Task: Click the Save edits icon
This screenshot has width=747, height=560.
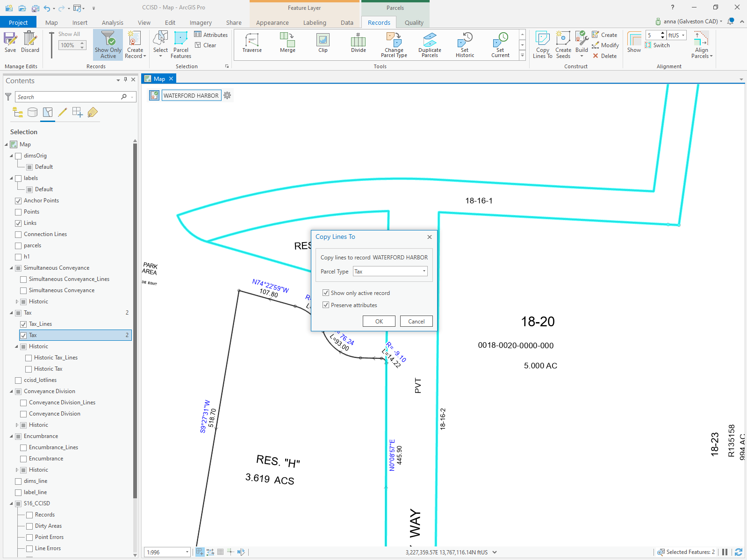Action: pos(10,42)
